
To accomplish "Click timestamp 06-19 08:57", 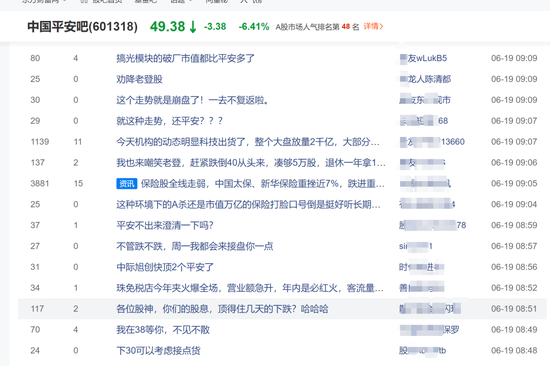I will coord(514,246).
